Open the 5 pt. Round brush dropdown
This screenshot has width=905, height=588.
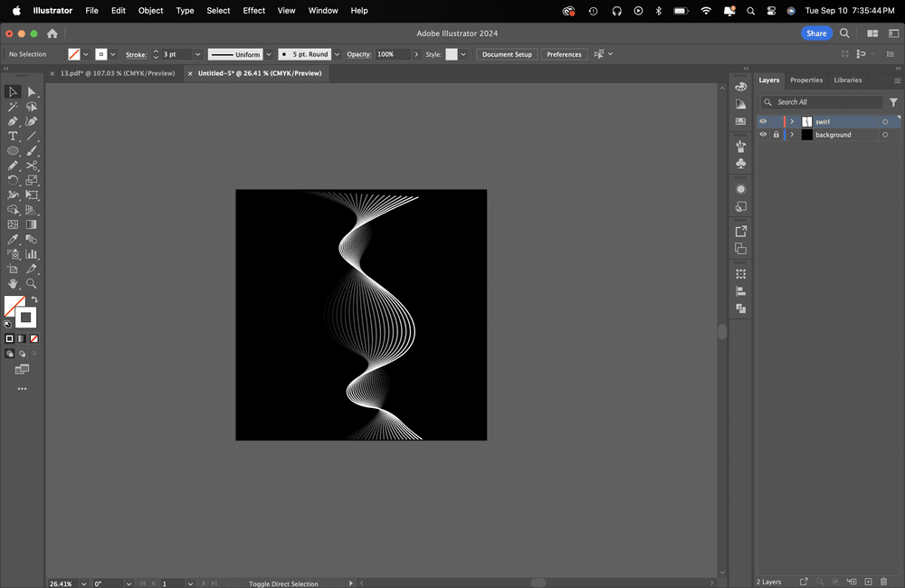click(337, 54)
